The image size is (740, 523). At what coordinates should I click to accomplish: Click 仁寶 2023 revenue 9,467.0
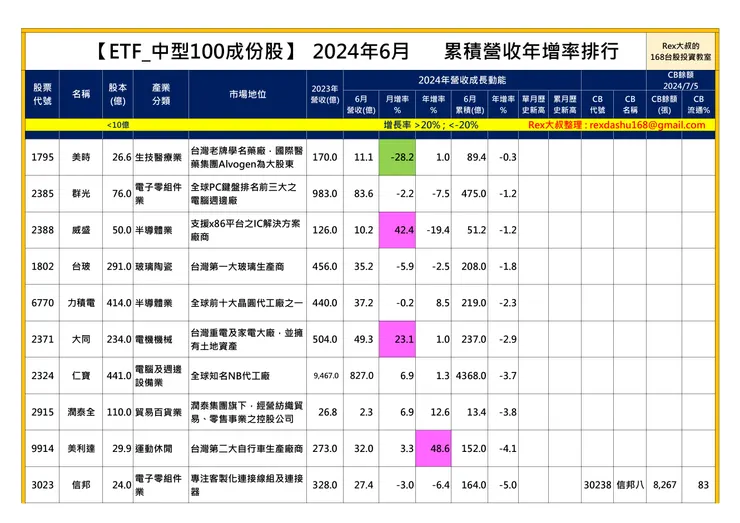326,376
